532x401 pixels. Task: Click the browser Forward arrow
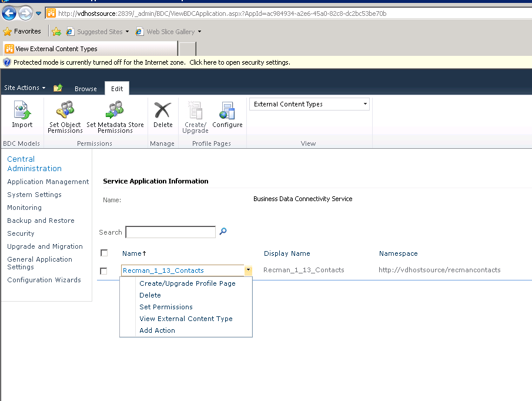[25, 14]
